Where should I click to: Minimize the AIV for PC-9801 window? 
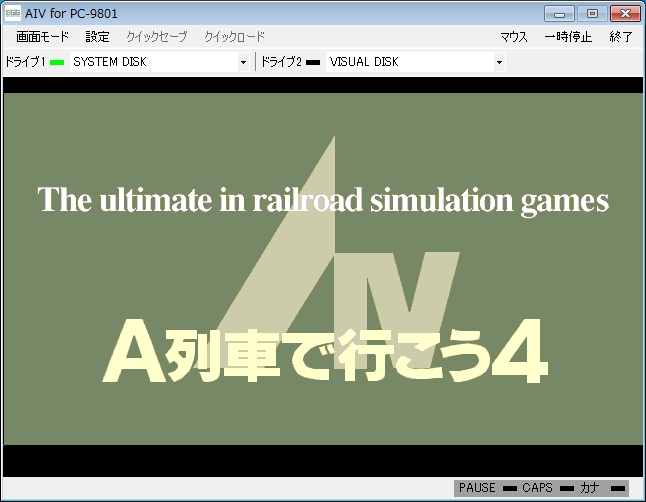click(x=562, y=14)
